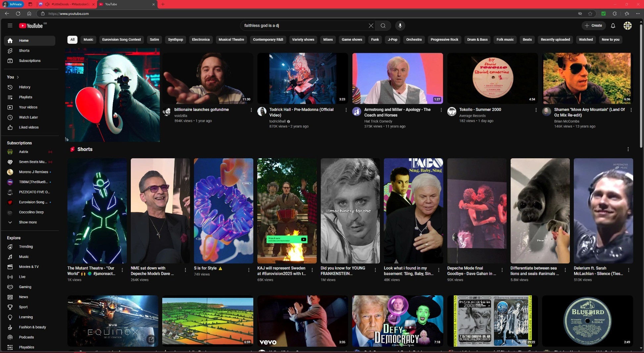Open the Shorts shelf options menu
The height and width of the screenshot is (353, 644).
(628, 149)
